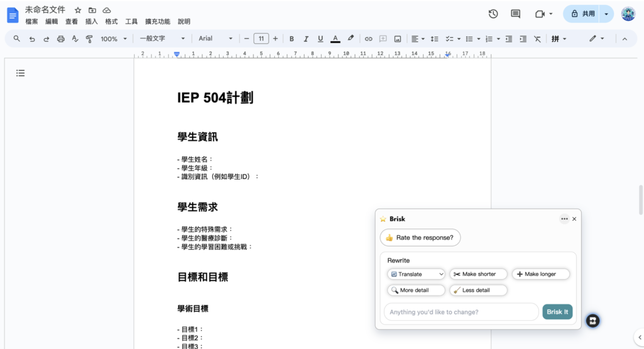Show all comments
Screen dimensions: 644x349
(515, 14)
